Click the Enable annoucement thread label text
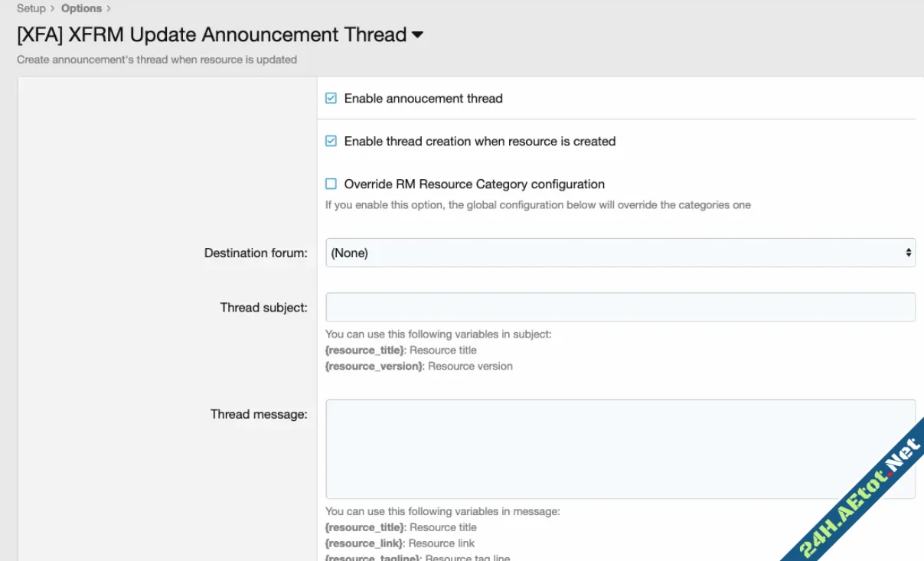This screenshot has width=924, height=561. point(423,98)
